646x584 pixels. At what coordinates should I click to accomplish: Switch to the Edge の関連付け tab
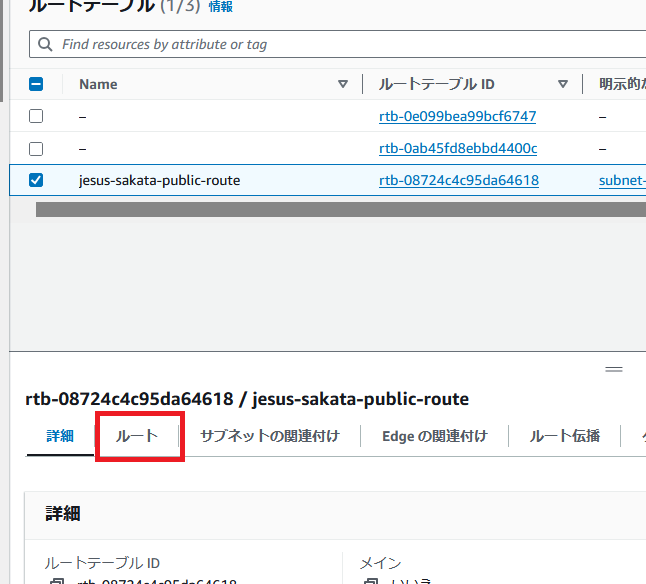click(x=435, y=436)
